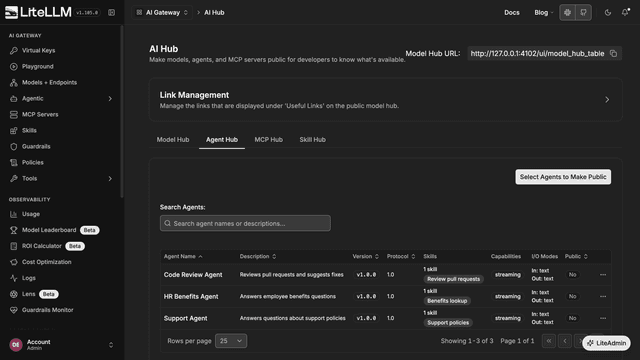Toggle dark mode moon icon
Image resolution: width=640 pixels, height=360 pixels.
(608, 13)
